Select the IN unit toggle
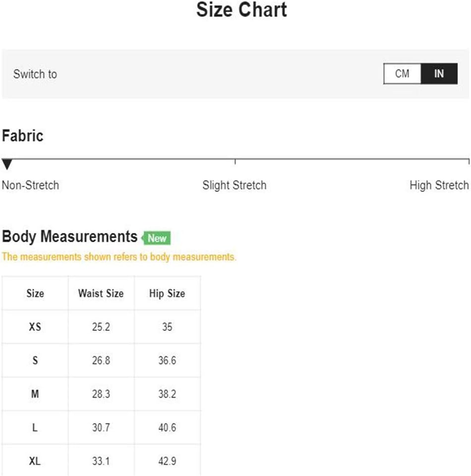Viewport: 471px width, 476px height. [439, 73]
